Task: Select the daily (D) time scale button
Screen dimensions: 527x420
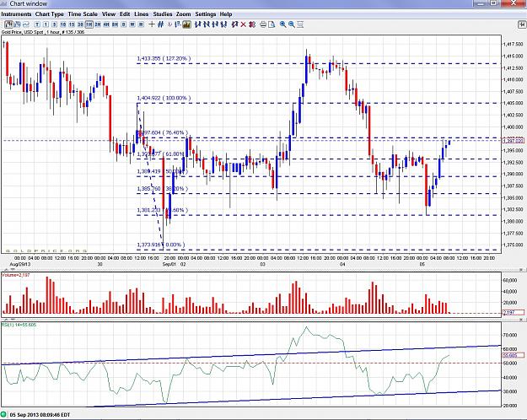Action: [x=124, y=24]
